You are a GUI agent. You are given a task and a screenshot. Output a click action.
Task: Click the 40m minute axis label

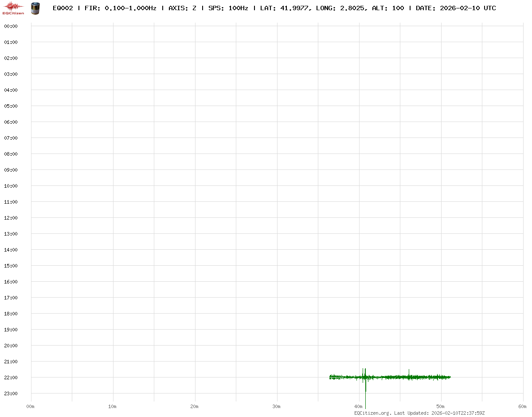(x=359, y=406)
